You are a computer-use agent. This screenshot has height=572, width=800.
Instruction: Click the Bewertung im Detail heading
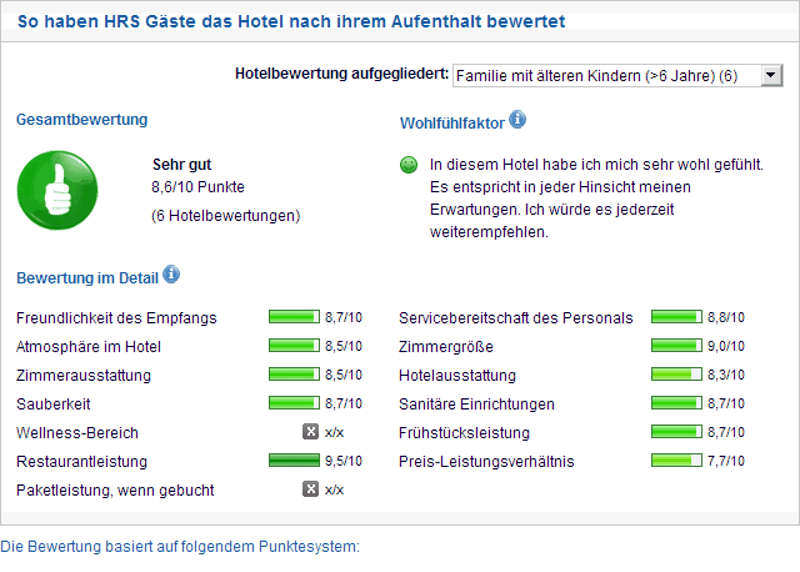87,276
